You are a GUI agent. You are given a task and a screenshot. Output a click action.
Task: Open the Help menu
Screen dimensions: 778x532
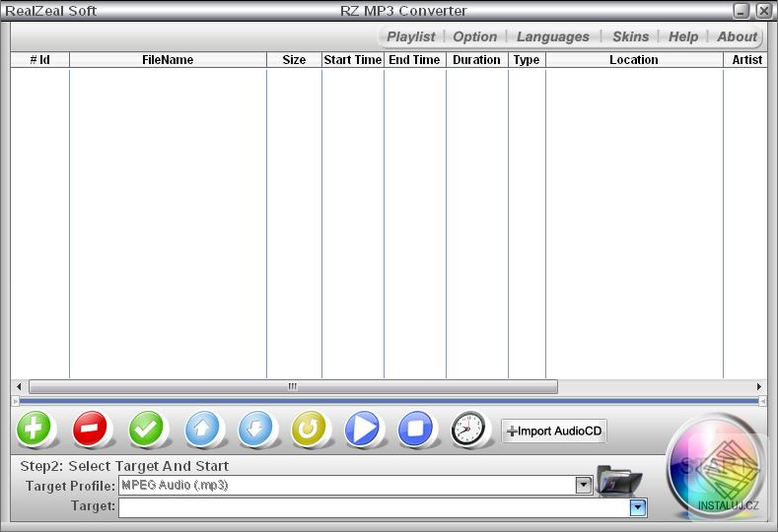click(683, 36)
